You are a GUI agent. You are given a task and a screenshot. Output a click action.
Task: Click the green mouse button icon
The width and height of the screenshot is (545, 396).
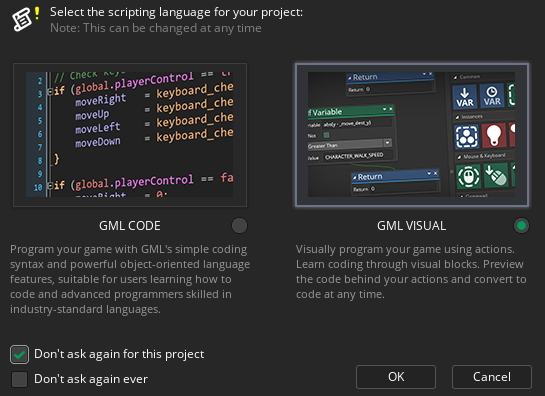(x=469, y=177)
